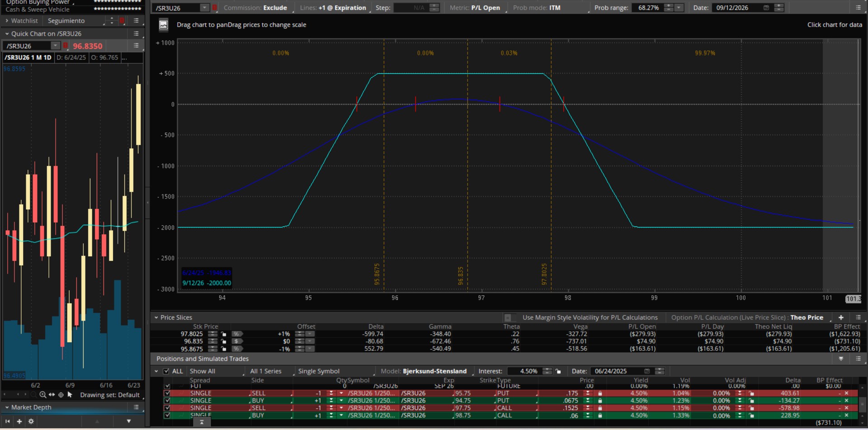Open gear settings in bottom left sidebar
This screenshot has height=430, width=868.
[x=31, y=421]
